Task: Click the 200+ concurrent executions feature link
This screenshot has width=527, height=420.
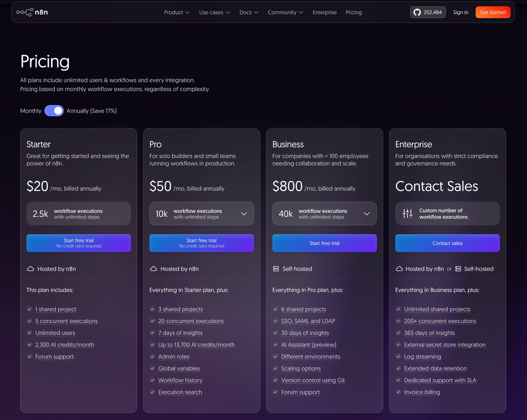Action: point(440,321)
